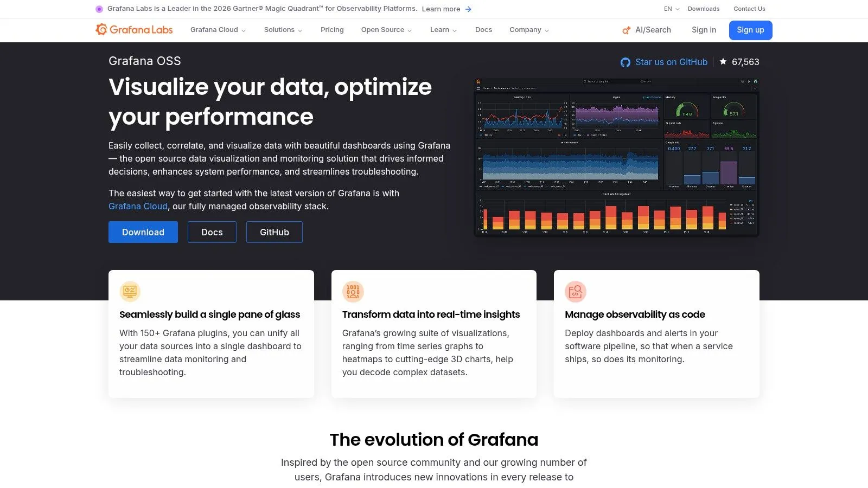Click the Grafana OSS title text
The height and width of the screenshot is (488, 868).
(145, 61)
